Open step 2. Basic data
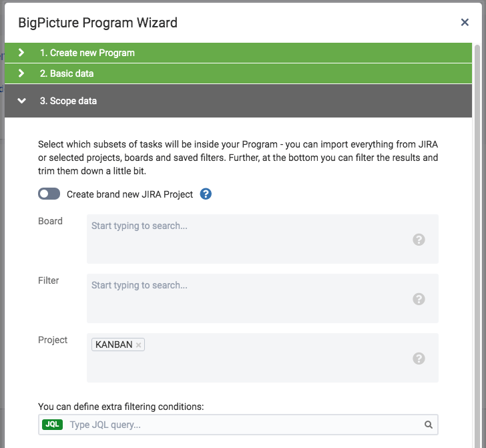The image size is (486, 448). click(x=67, y=73)
